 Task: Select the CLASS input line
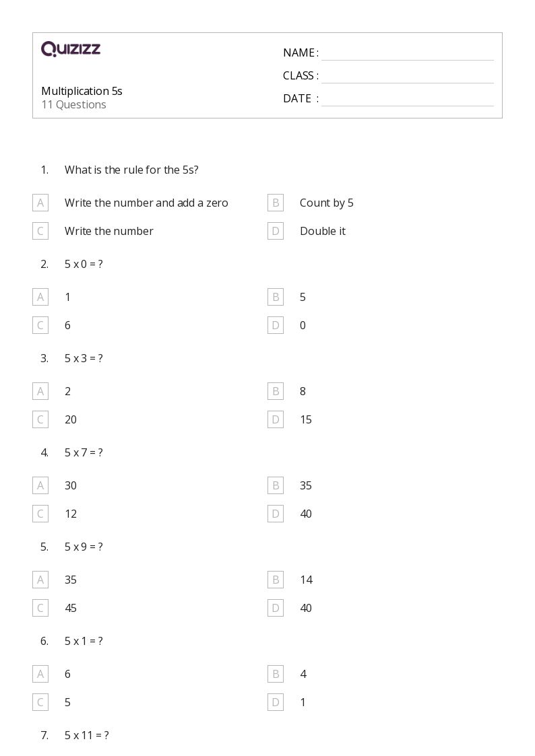click(x=408, y=77)
